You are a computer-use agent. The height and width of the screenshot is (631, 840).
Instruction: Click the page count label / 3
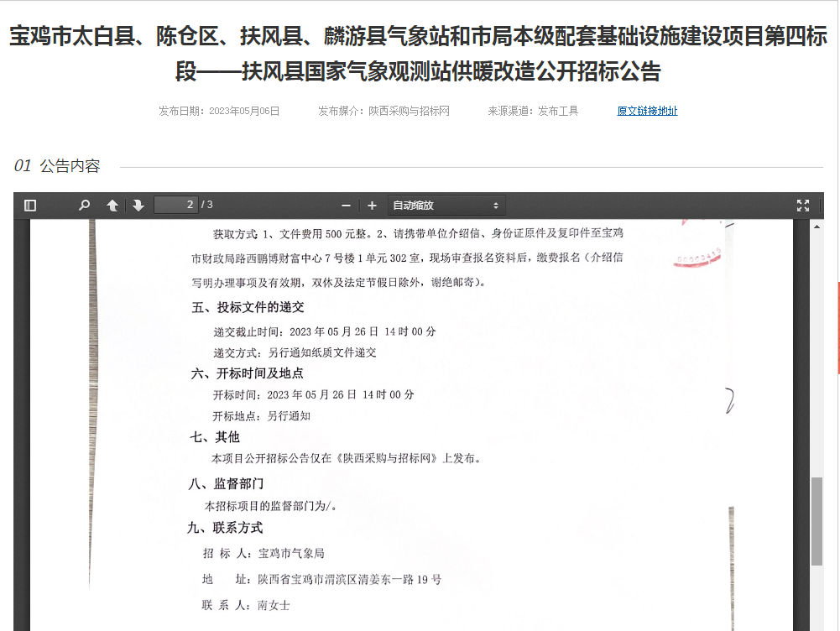(206, 205)
